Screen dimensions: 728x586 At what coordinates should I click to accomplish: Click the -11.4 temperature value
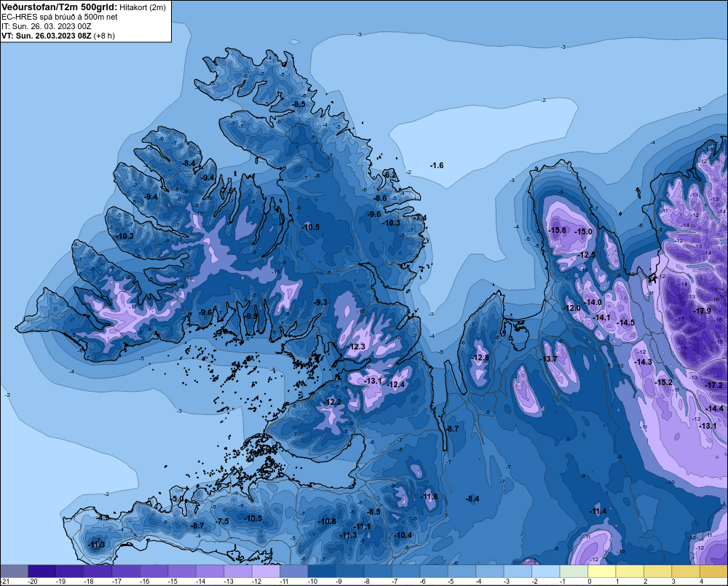tap(598, 511)
